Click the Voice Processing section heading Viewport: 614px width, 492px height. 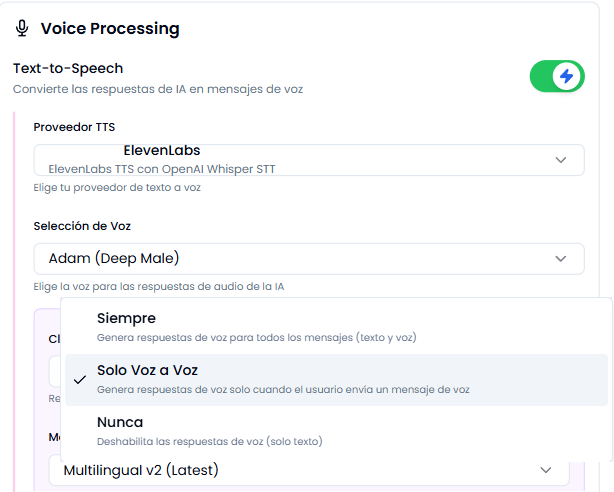click(110, 29)
